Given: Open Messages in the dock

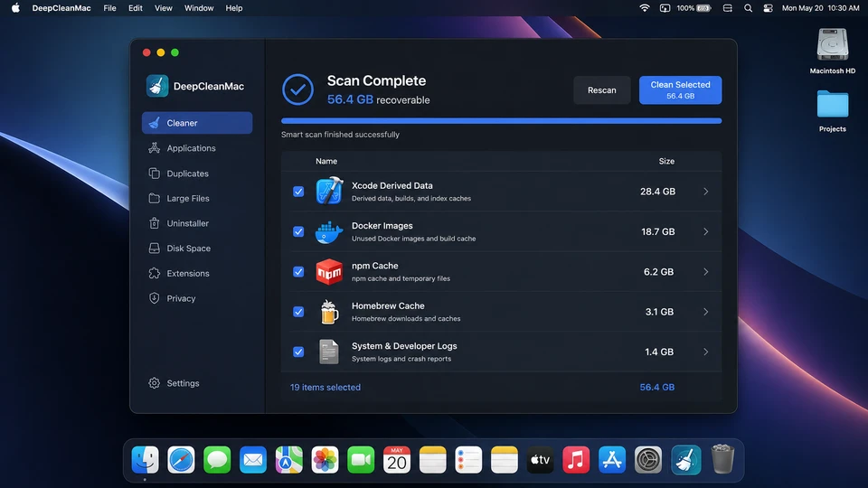Looking at the screenshot, I should [x=217, y=459].
